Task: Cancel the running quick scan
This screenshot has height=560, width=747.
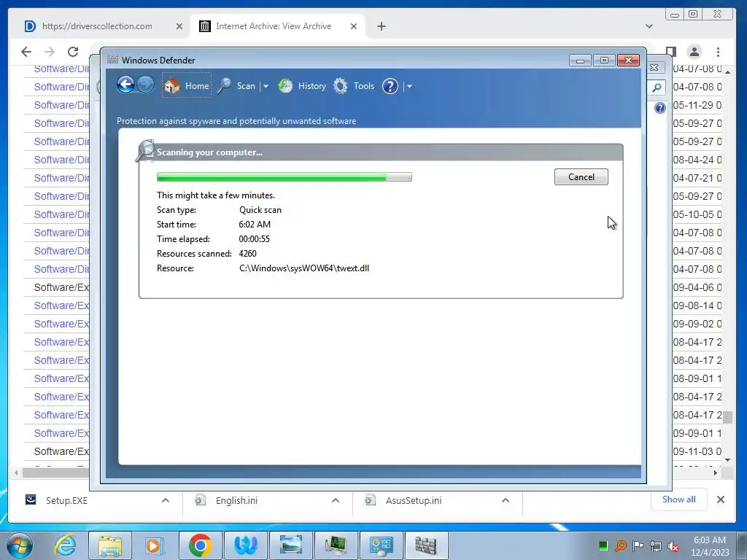Action: (x=581, y=176)
